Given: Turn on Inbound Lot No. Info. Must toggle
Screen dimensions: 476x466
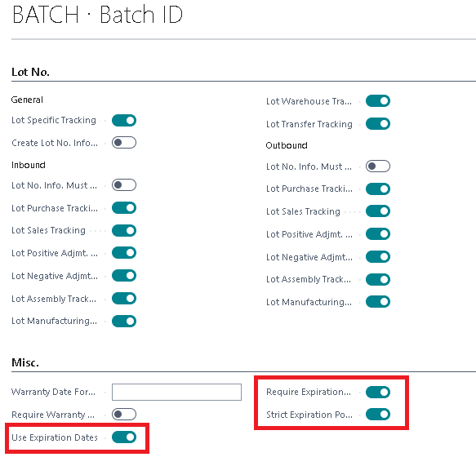Looking at the screenshot, I should 124,185.
